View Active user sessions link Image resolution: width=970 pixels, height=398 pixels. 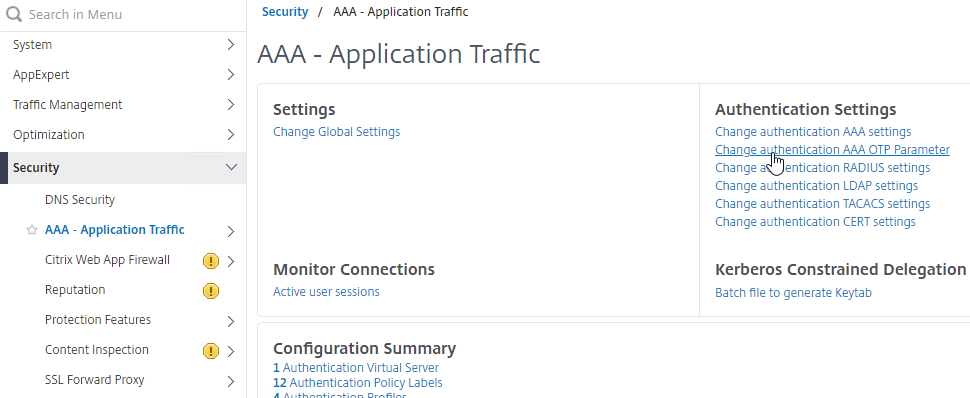[327, 292]
